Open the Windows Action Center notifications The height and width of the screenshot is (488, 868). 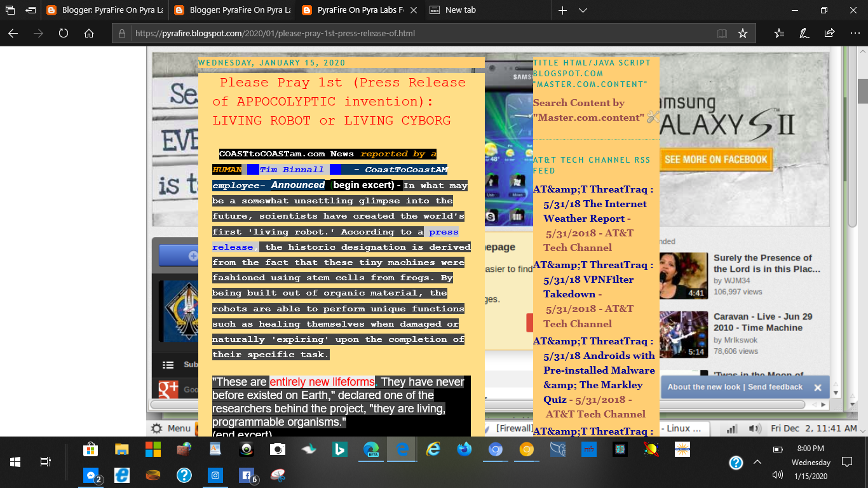coord(847,461)
